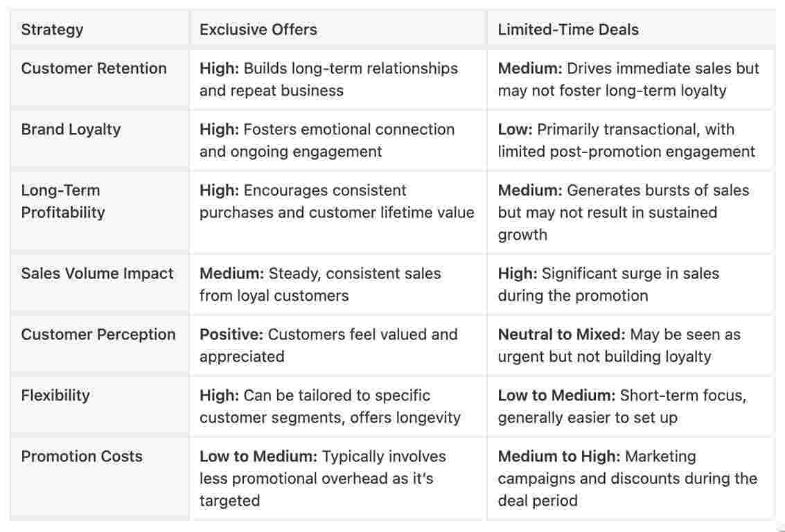Select the Customer Retention row label

(94, 69)
